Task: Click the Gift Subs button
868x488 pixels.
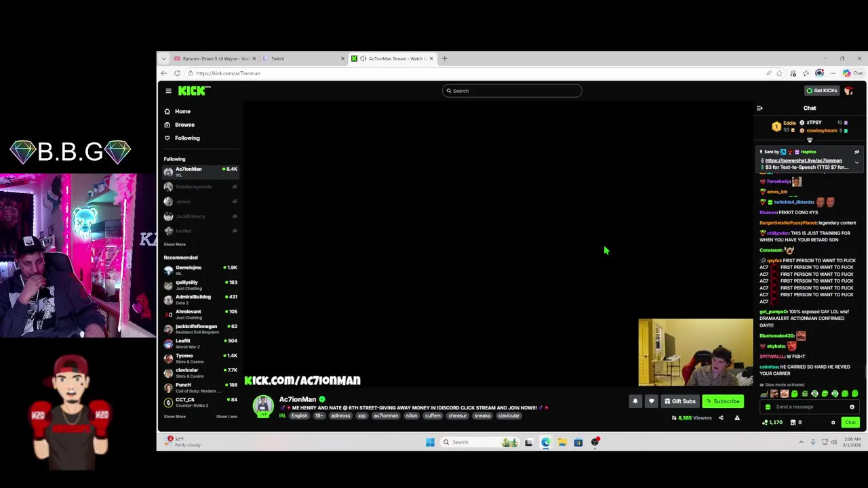Action: tap(680, 401)
